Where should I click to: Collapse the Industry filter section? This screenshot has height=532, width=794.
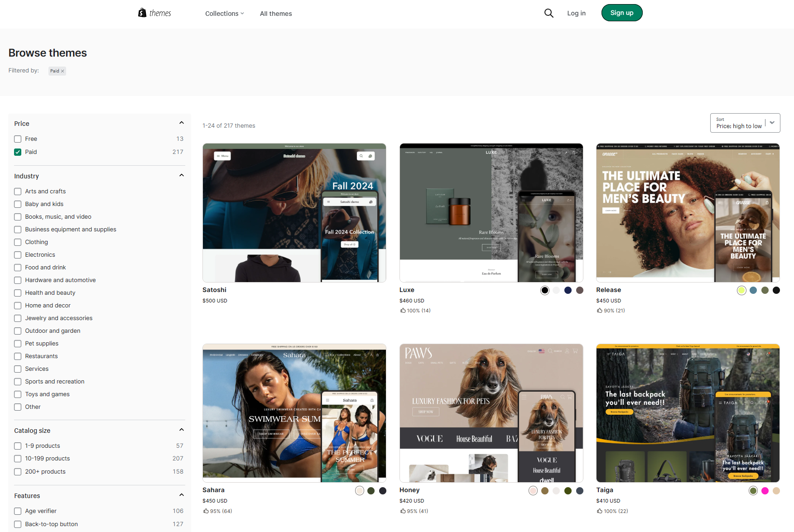coord(182,176)
